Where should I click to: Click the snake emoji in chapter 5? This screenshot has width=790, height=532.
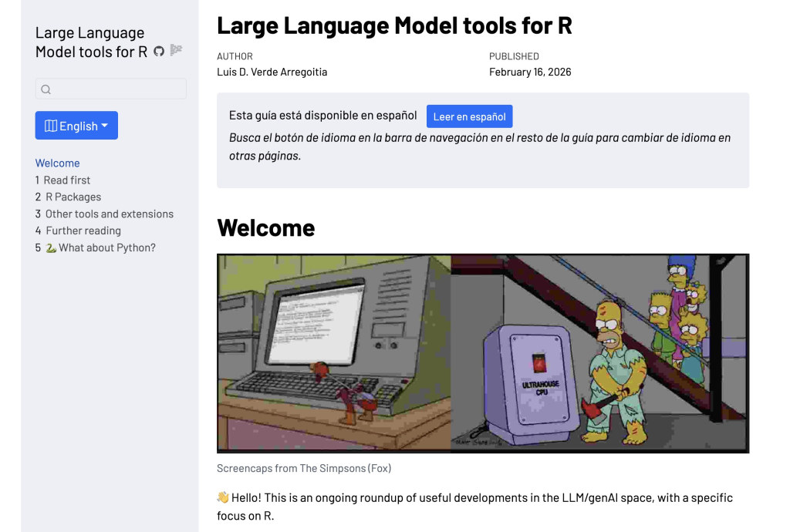pos(51,247)
